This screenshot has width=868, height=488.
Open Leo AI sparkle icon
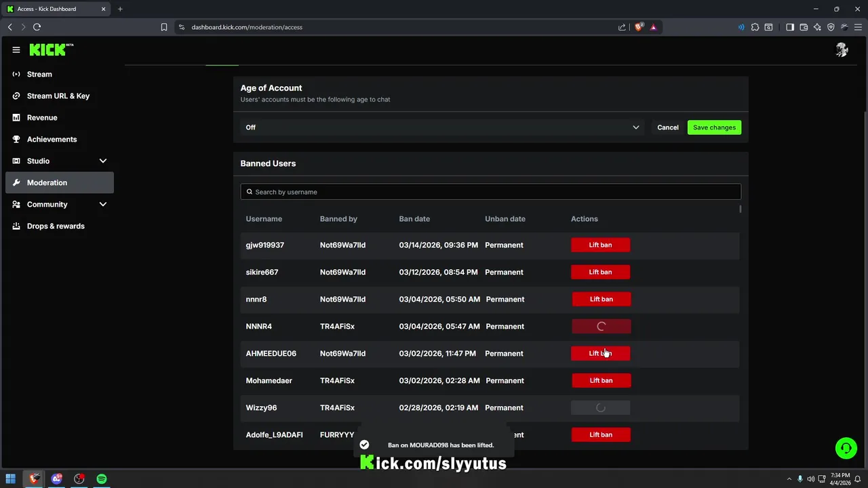click(x=817, y=27)
